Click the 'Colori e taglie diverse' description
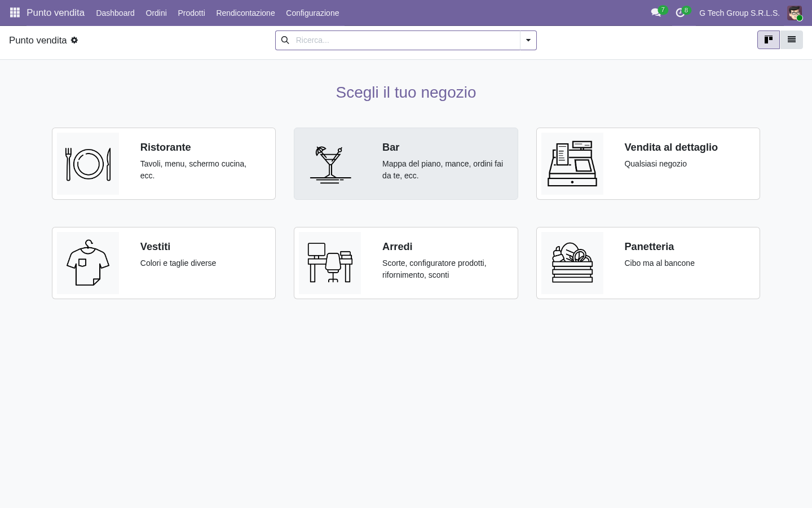 point(178,263)
